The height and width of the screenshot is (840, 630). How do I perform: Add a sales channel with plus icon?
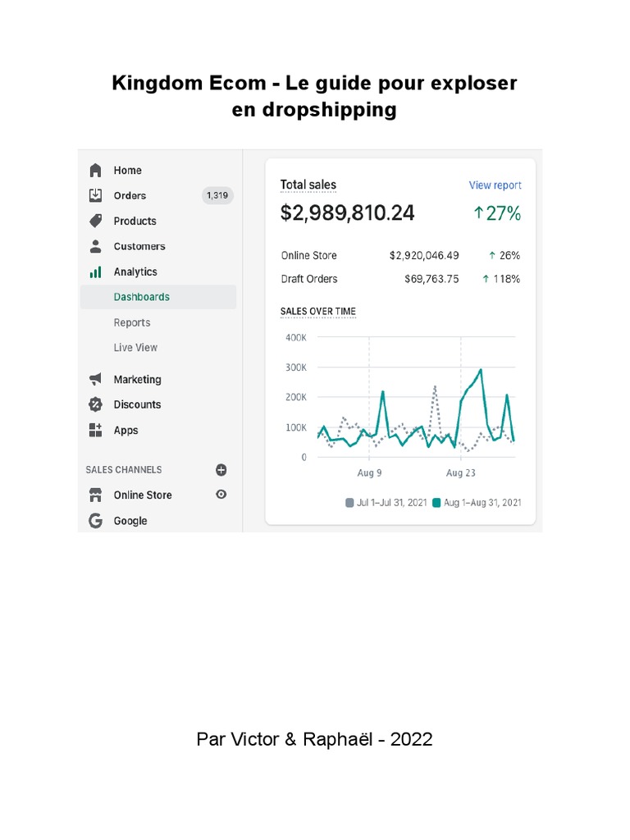pyautogui.click(x=221, y=470)
